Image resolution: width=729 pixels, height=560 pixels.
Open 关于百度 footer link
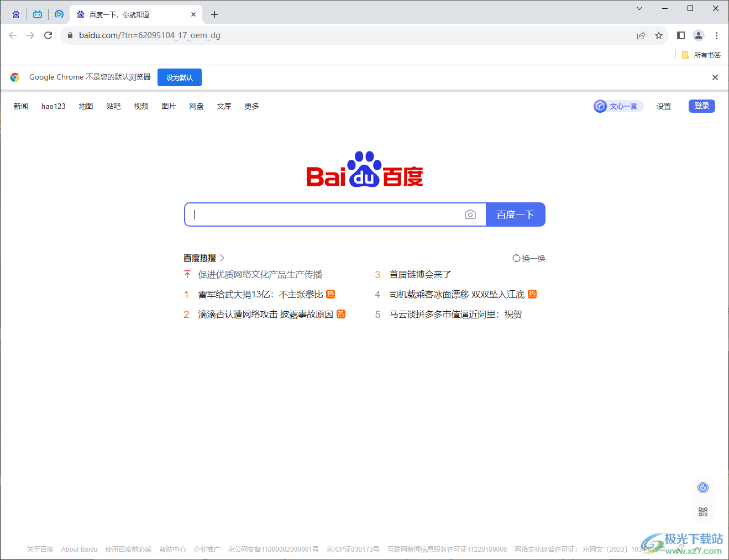40,549
